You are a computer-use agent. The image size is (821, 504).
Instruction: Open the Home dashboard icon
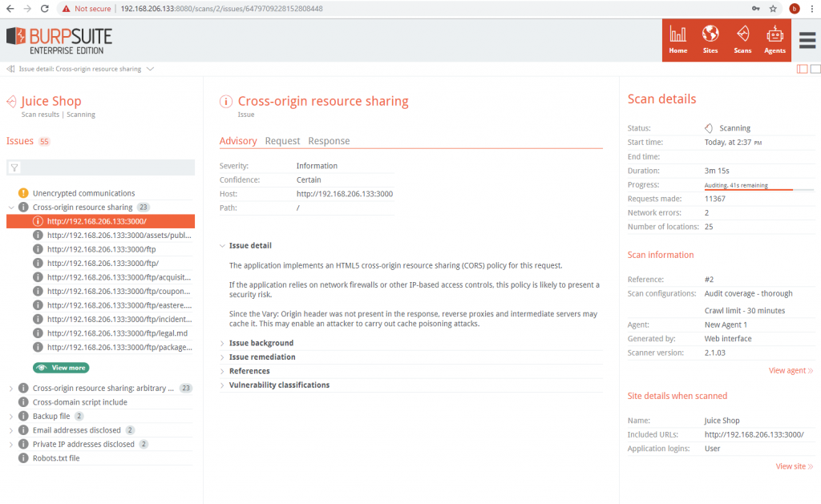(x=678, y=39)
